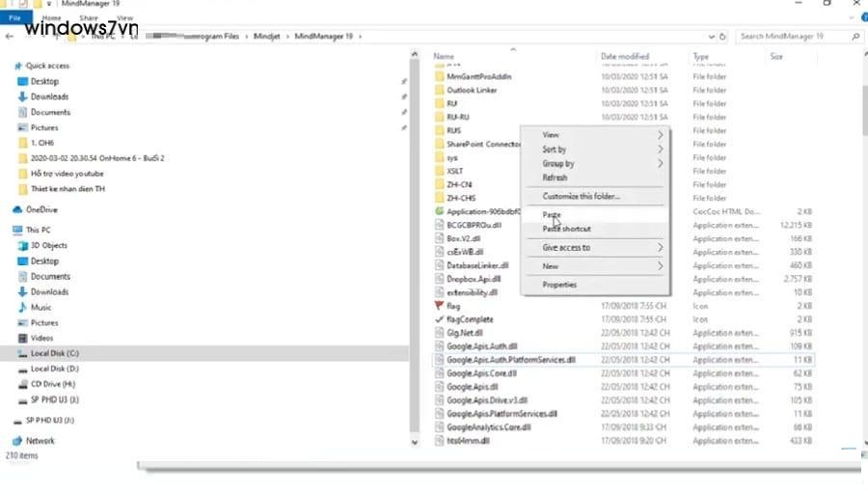Open CD Drive (H:)
The image size is (868, 493).
click(x=53, y=384)
